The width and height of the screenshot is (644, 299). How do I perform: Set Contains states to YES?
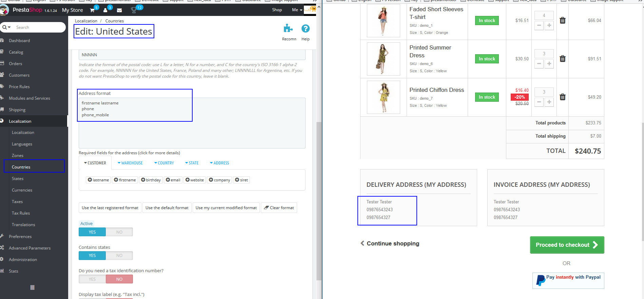coord(92,255)
